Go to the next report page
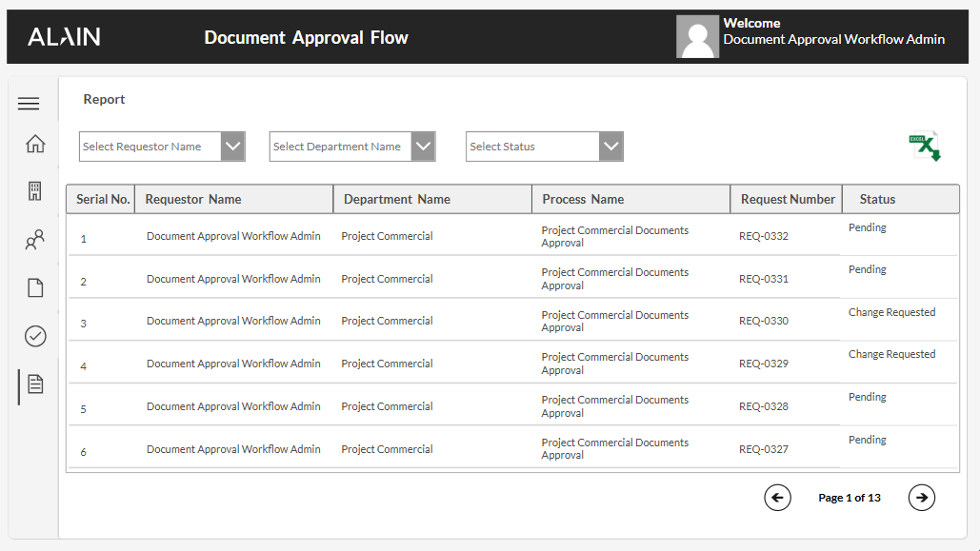980x551 pixels. [x=921, y=497]
